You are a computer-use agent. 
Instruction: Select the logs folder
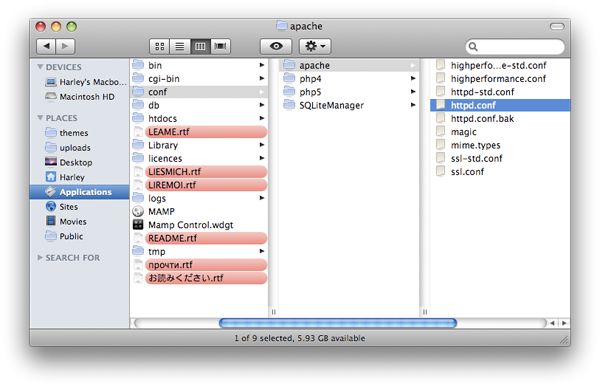[x=199, y=198]
